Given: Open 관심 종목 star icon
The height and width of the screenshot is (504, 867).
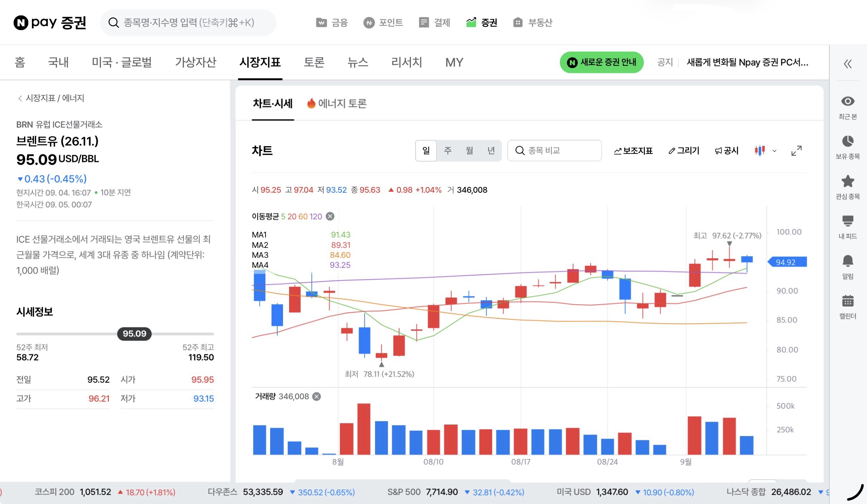Looking at the screenshot, I should pos(848,181).
